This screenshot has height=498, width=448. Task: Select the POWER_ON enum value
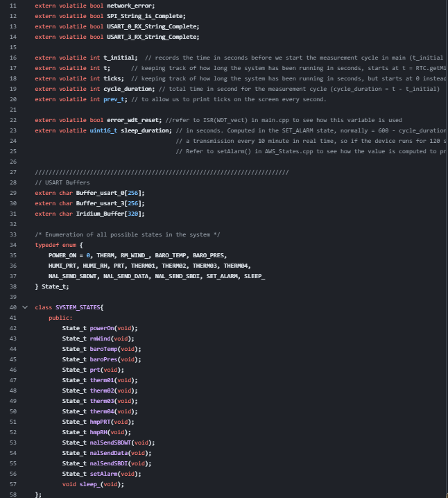(62, 255)
